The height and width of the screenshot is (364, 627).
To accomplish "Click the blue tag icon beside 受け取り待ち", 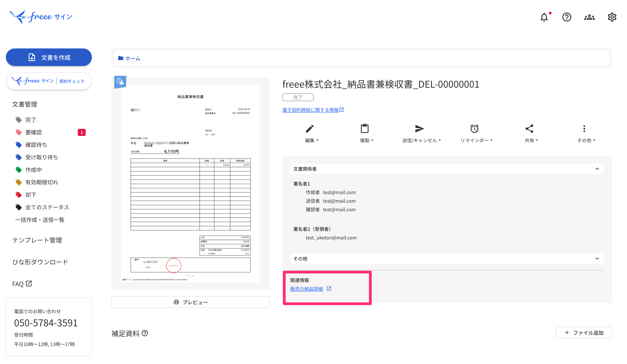I will (x=19, y=157).
